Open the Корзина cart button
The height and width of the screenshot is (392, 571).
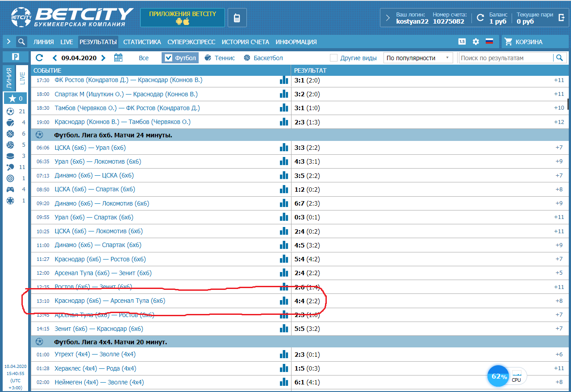tap(529, 42)
